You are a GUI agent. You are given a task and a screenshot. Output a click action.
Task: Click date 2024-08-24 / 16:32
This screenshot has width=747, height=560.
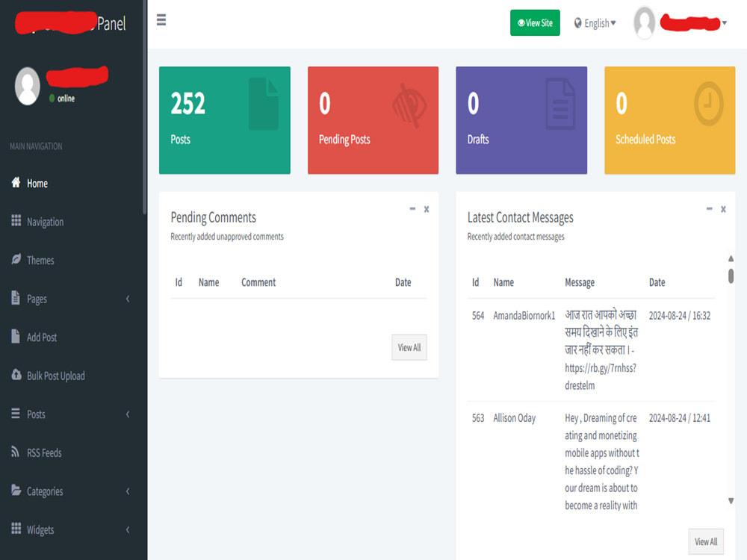click(x=679, y=315)
